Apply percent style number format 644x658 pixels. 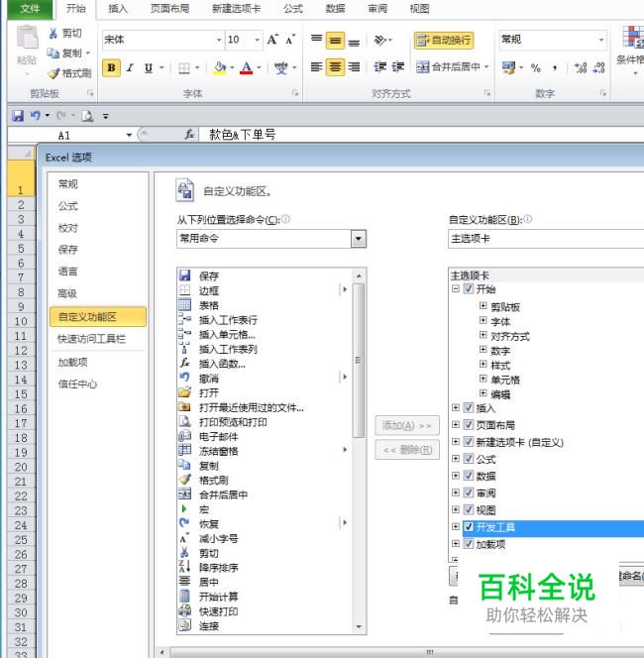coord(536,67)
